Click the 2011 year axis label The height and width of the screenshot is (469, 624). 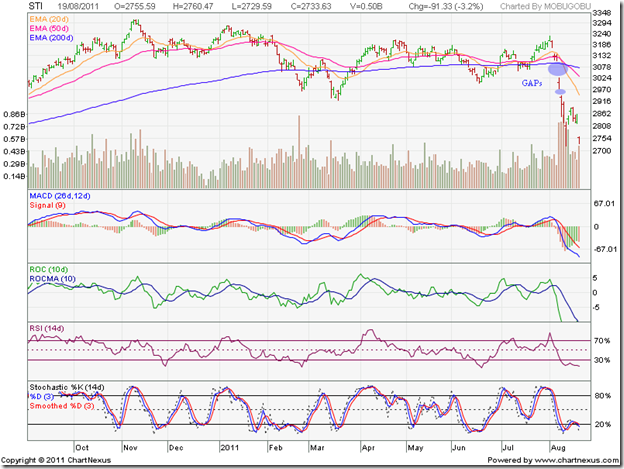[x=230, y=448]
